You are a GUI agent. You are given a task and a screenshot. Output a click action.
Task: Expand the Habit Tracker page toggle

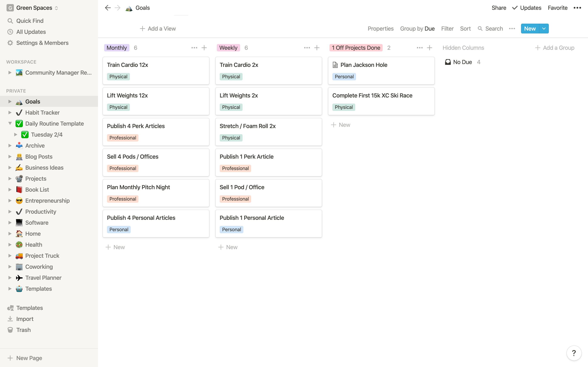[x=10, y=113]
